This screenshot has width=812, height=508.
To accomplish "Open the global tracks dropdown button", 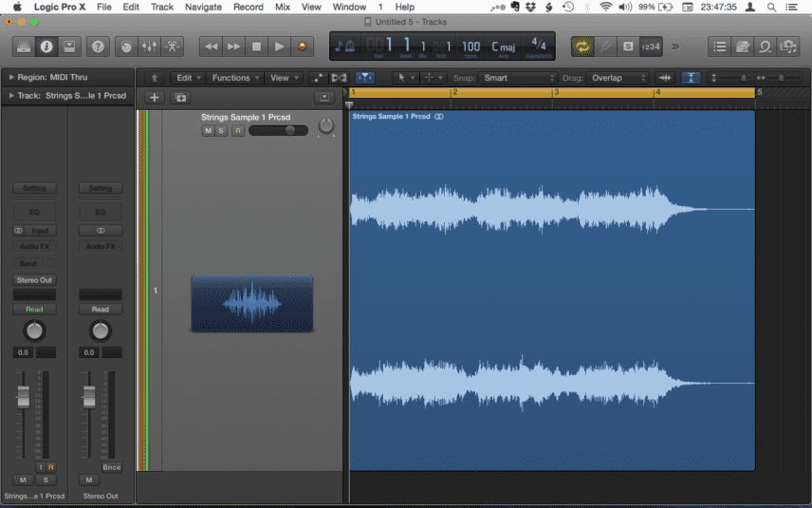I will 324,98.
